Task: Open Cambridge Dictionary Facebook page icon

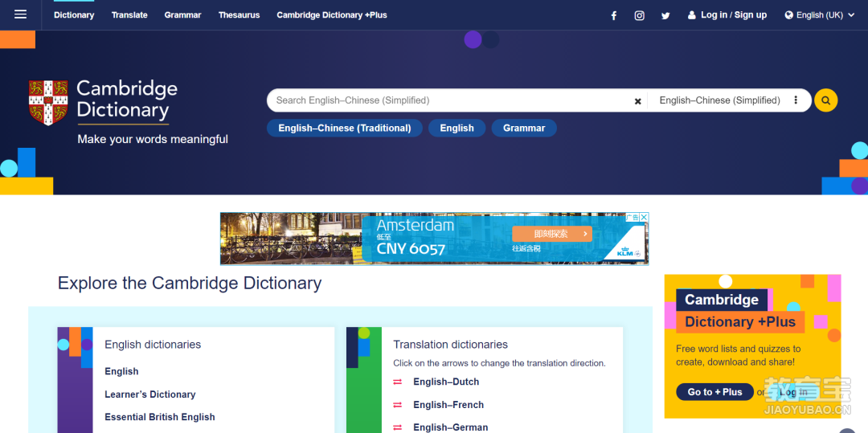Action: pos(613,15)
